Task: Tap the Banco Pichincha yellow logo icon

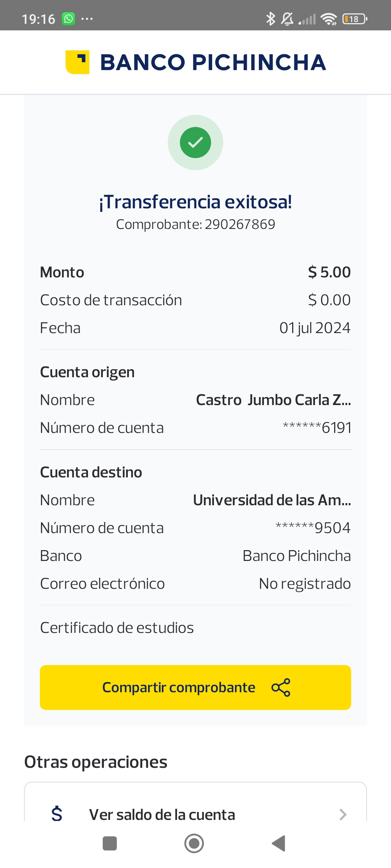Action: point(77,62)
